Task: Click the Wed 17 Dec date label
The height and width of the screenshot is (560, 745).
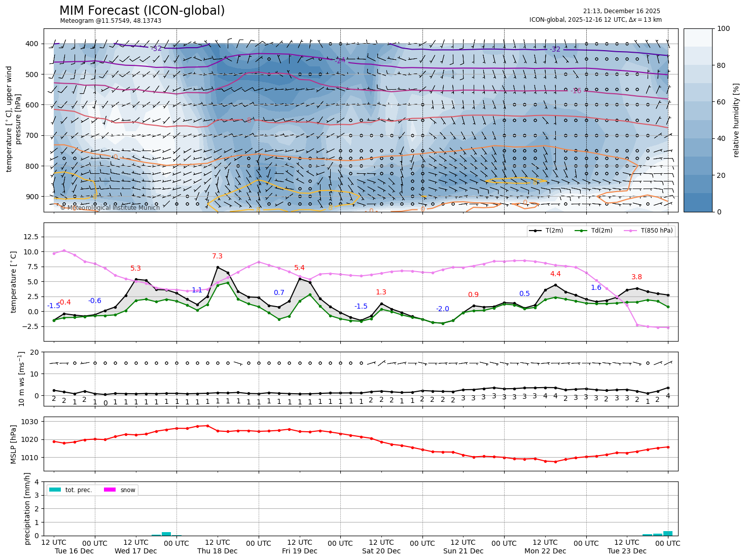Action: [135, 551]
